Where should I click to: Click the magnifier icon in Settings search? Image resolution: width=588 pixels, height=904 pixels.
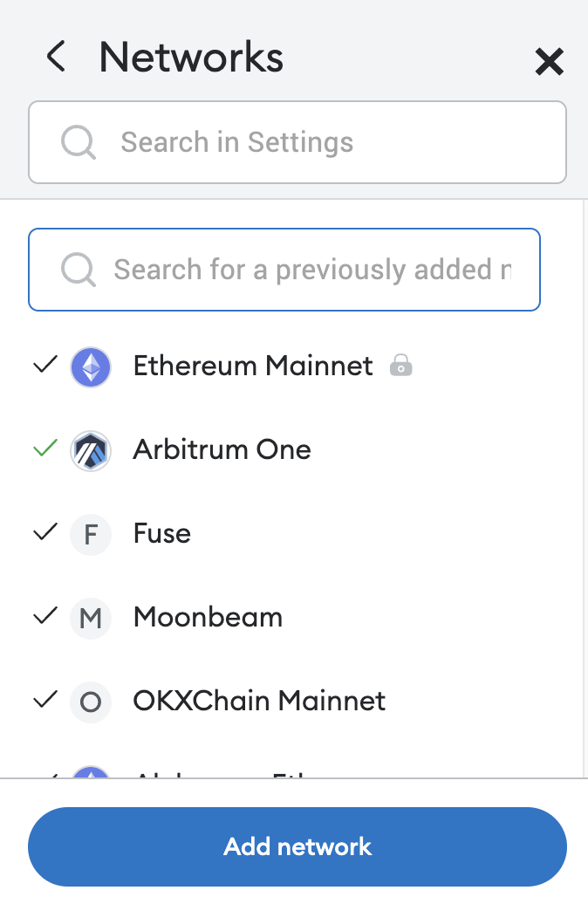click(x=79, y=142)
